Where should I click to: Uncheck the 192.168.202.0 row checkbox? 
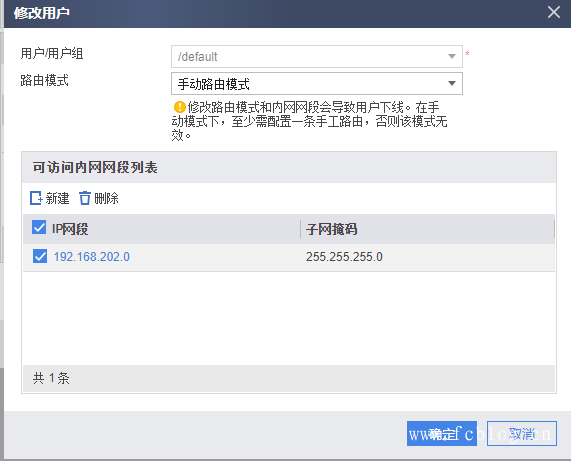click(40, 256)
